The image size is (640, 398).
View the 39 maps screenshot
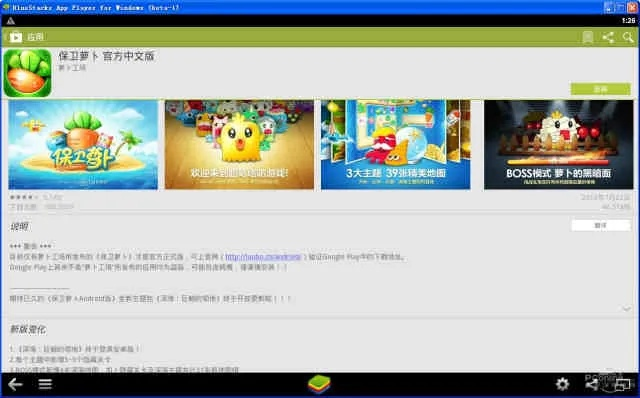point(396,145)
